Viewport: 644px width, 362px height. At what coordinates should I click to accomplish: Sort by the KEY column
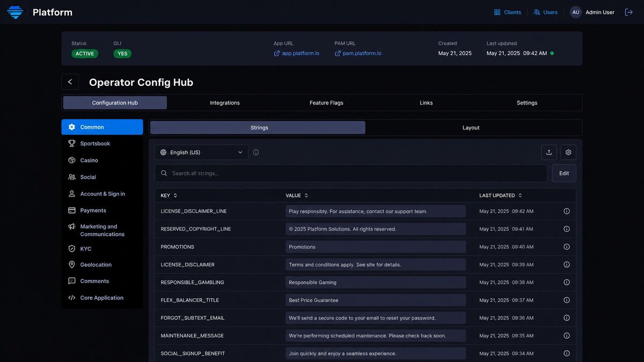coord(169,196)
